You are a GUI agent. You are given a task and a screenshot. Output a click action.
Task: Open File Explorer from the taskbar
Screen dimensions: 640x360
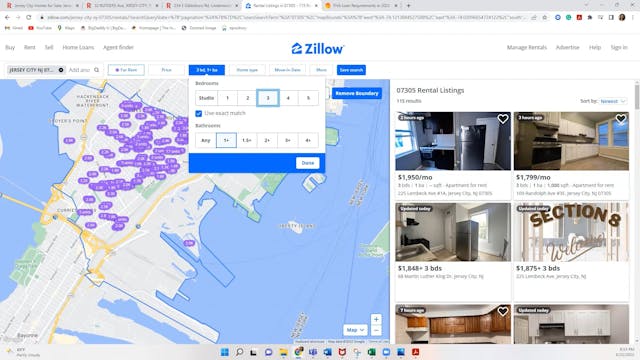[283, 352]
